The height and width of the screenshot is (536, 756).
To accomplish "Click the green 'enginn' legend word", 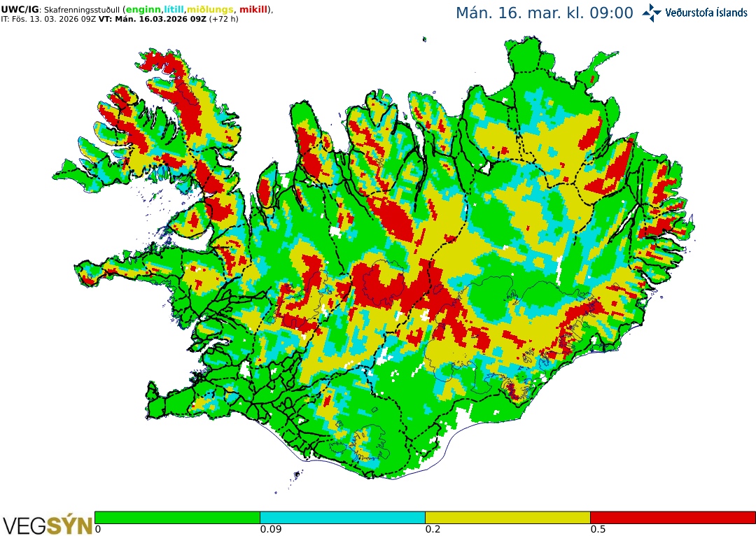I will coord(143,10).
